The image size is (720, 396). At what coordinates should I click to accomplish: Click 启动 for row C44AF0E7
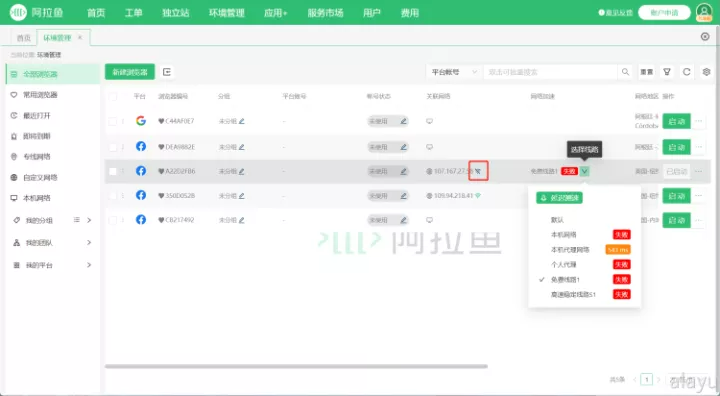click(676, 121)
